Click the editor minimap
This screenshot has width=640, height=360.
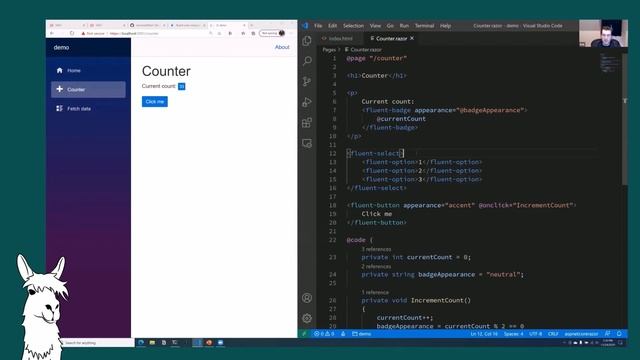tap(610, 63)
